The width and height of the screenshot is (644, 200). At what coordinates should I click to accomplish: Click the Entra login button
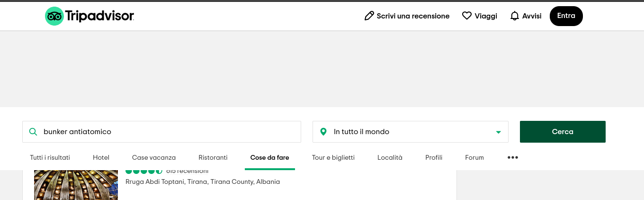[x=566, y=16]
